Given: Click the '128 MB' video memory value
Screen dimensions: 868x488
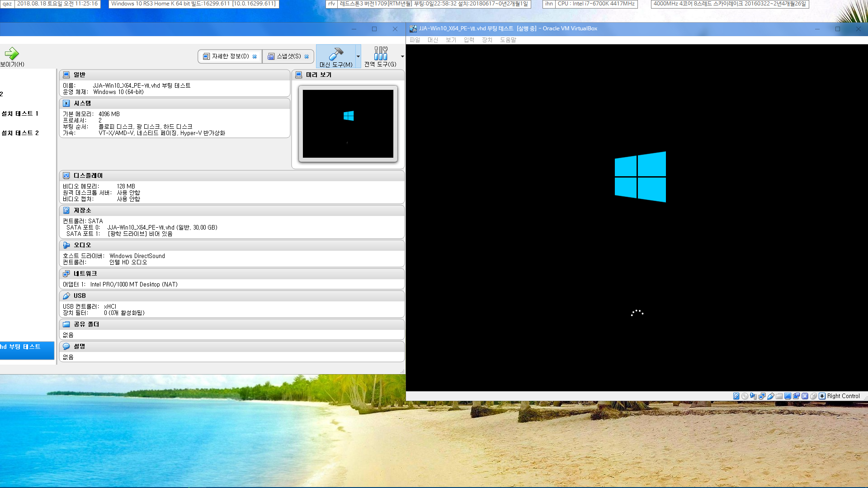Looking at the screenshot, I should point(126,186).
